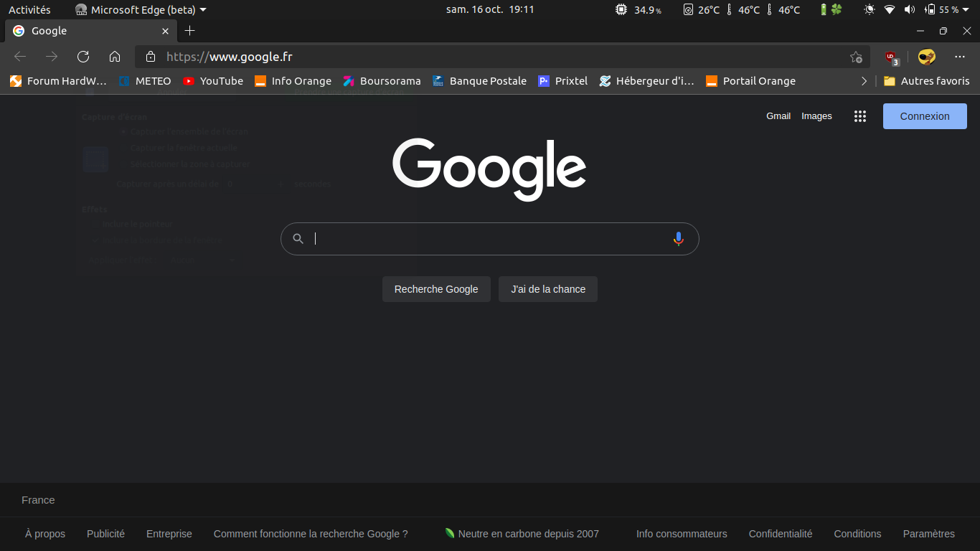This screenshot has height=551, width=980.
Task: Show more bookmarks with the overflow chevron
Action: [864, 81]
